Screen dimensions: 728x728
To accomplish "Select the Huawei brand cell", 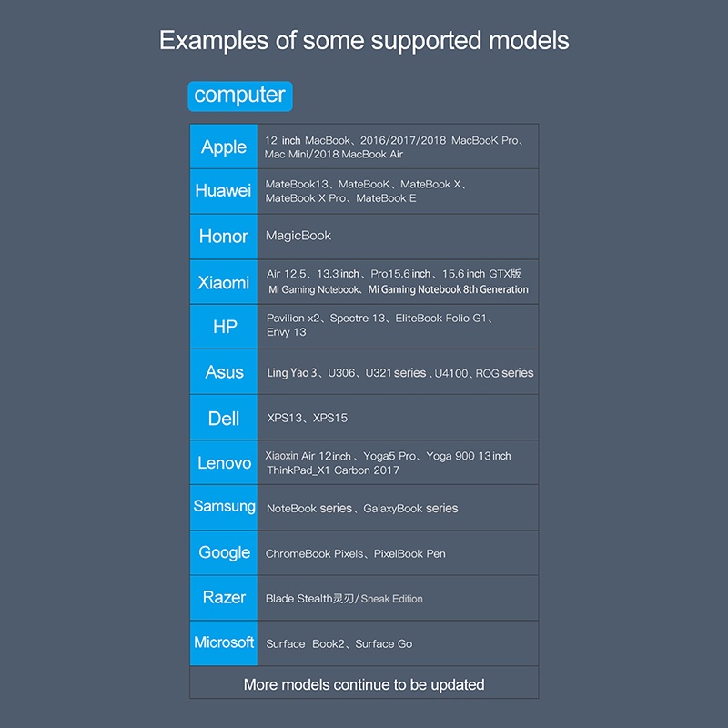I will [224, 191].
